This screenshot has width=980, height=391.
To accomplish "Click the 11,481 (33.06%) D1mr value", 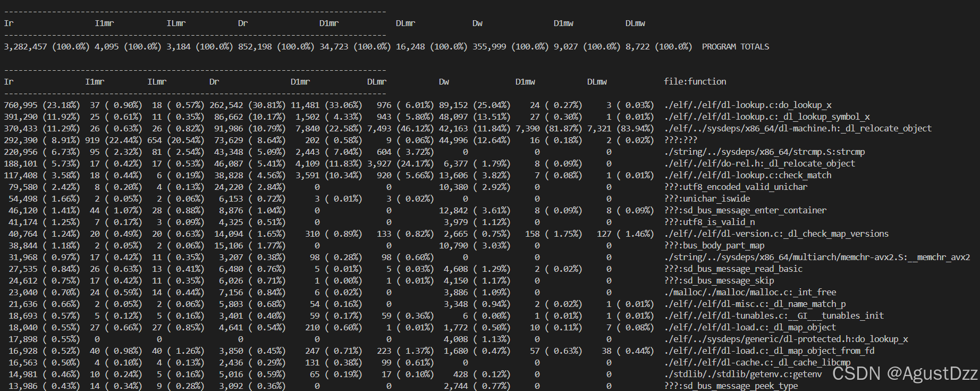I will (326, 105).
